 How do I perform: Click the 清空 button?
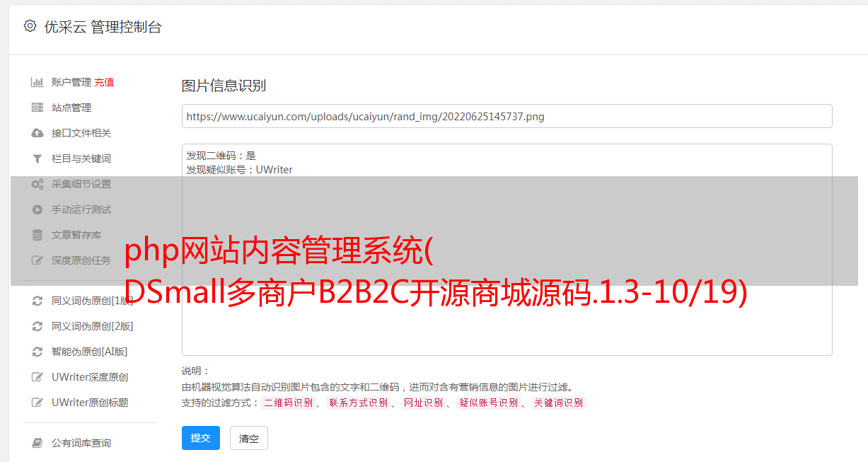(249, 438)
